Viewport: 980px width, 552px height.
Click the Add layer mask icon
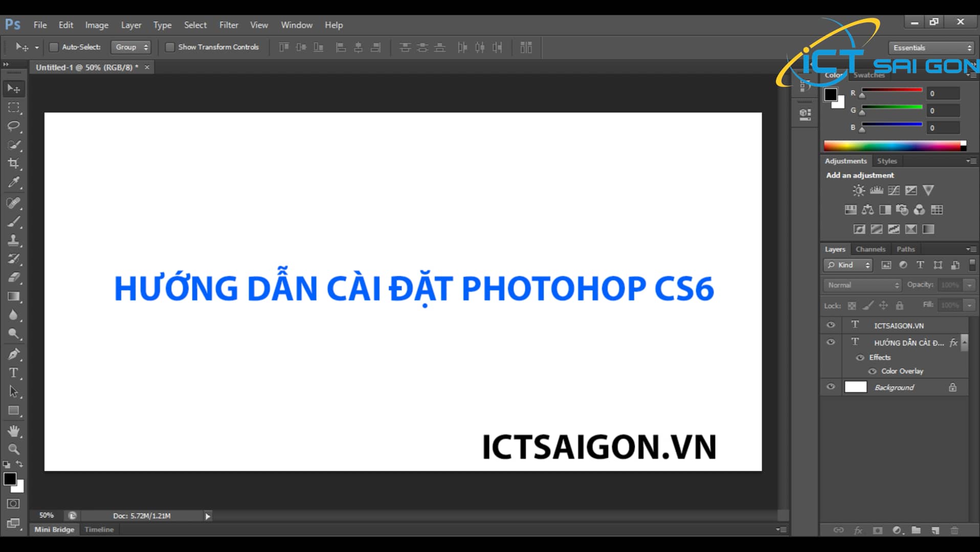tap(878, 531)
